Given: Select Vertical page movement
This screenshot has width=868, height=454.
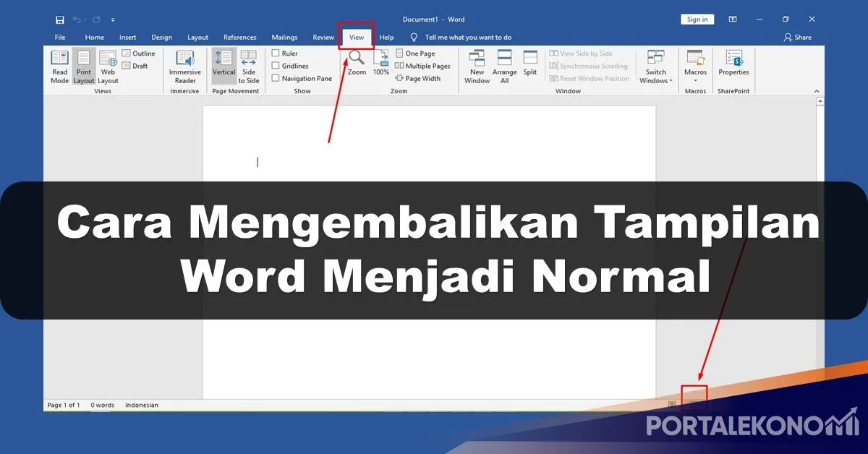Looking at the screenshot, I should 224,67.
